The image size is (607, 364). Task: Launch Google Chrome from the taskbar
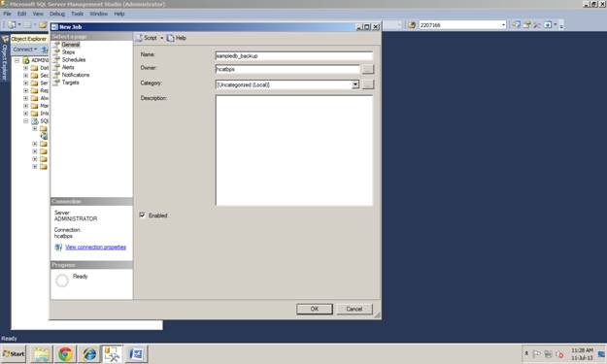(65, 354)
